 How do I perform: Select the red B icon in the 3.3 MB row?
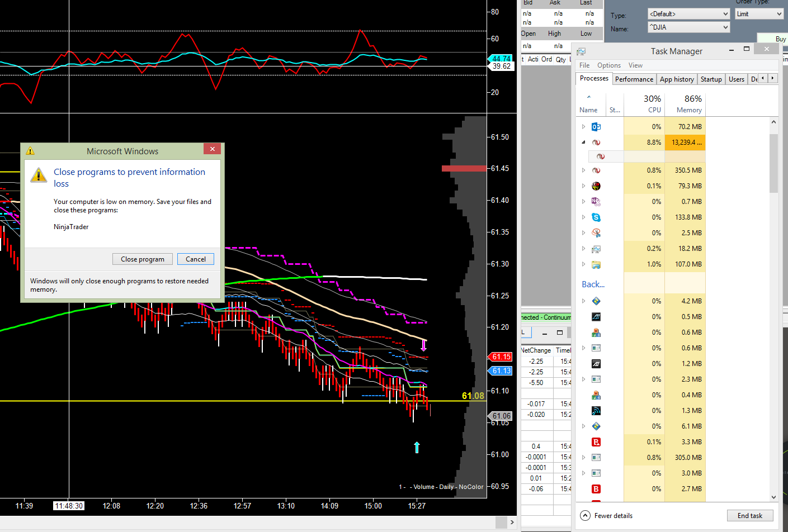coord(596,442)
